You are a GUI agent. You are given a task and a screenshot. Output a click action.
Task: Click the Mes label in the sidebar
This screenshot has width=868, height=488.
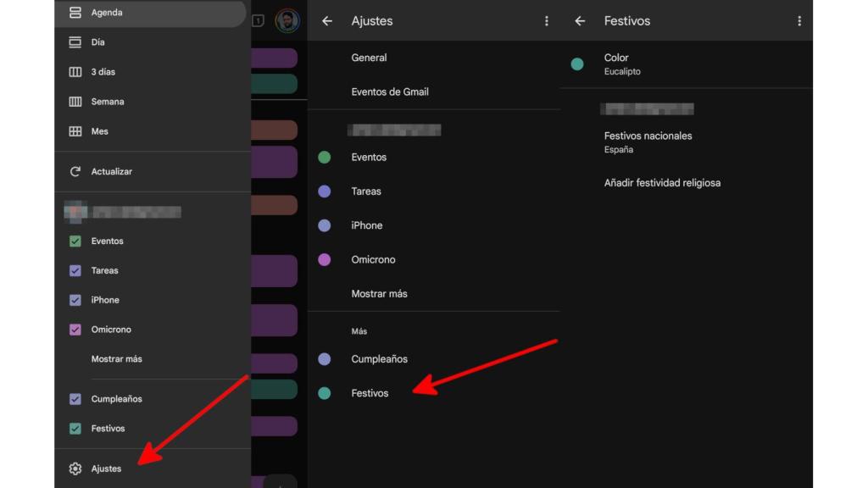tap(100, 131)
